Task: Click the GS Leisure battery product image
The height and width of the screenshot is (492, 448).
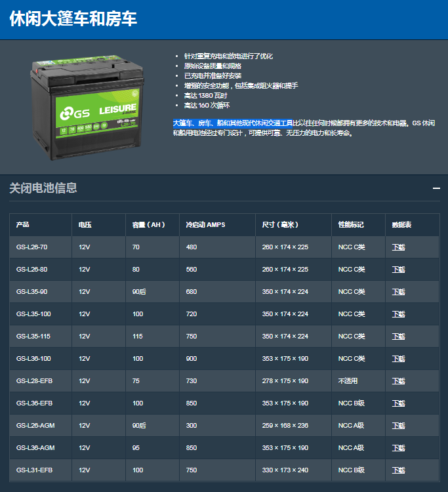Action: (x=87, y=108)
